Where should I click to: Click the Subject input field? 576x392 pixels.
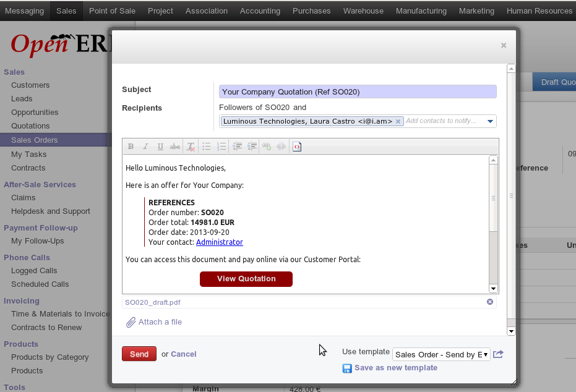(x=358, y=92)
